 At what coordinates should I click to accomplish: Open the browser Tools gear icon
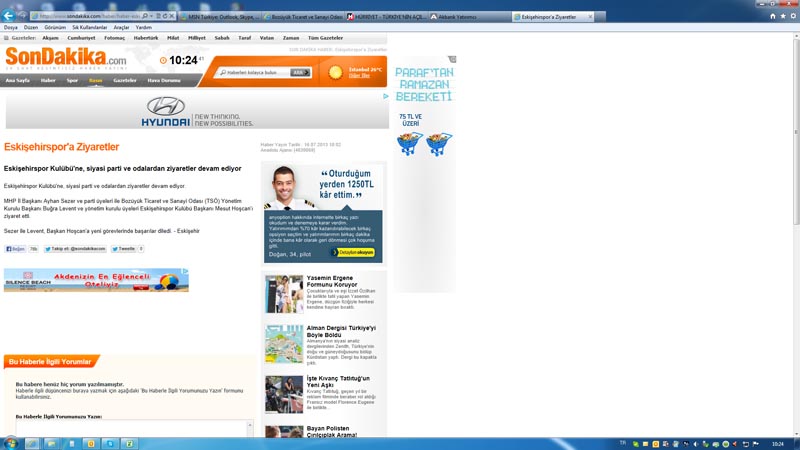click(x=793, y=16)
